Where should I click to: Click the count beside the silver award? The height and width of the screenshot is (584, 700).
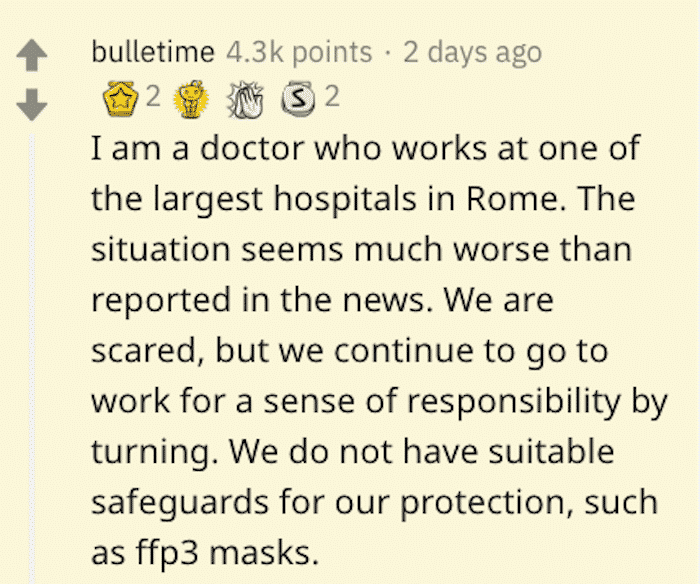click(x=332, y=96)
